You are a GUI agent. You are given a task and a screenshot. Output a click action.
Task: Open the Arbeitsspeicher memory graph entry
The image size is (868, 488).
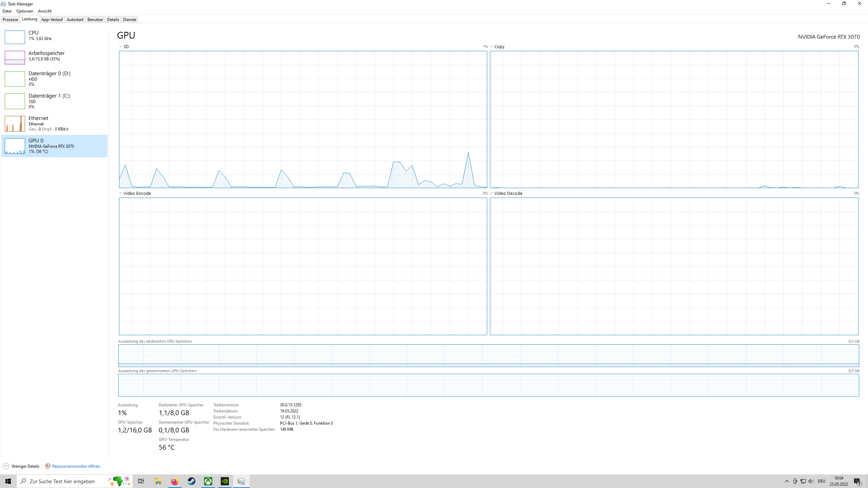(x=46, y=56)
